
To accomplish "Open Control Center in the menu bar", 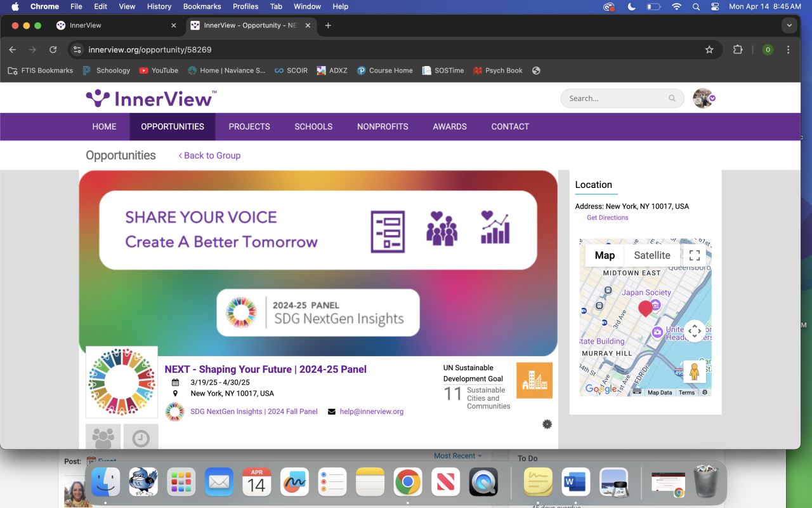I will click(x=715, y=6).
